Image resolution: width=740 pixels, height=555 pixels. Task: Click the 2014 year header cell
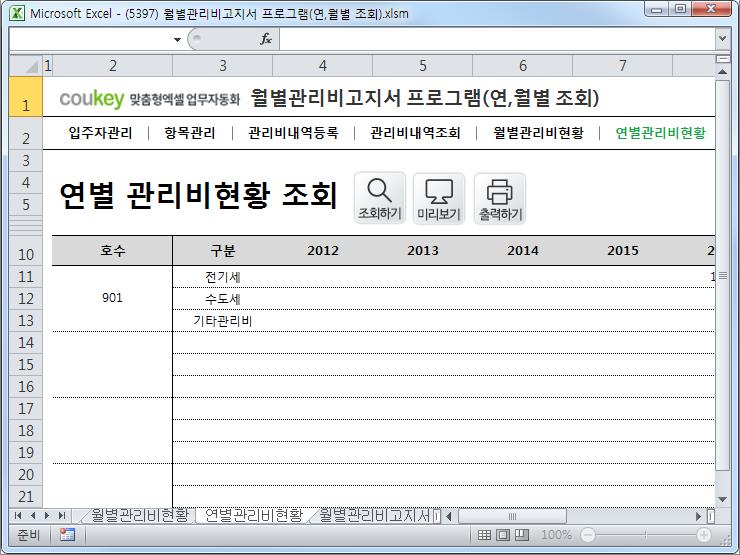(523, 251)
